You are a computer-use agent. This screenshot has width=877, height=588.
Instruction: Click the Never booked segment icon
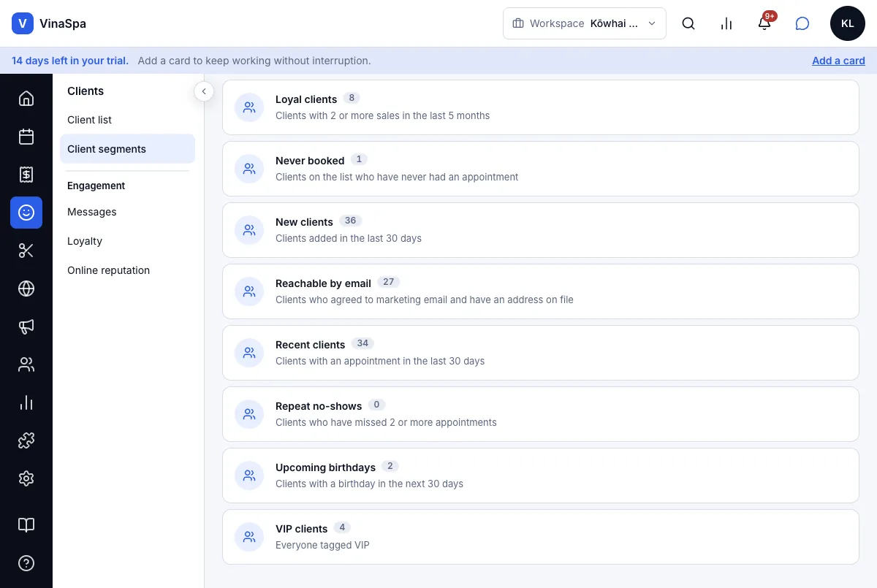pyautogui.click(x=249, y=169)
